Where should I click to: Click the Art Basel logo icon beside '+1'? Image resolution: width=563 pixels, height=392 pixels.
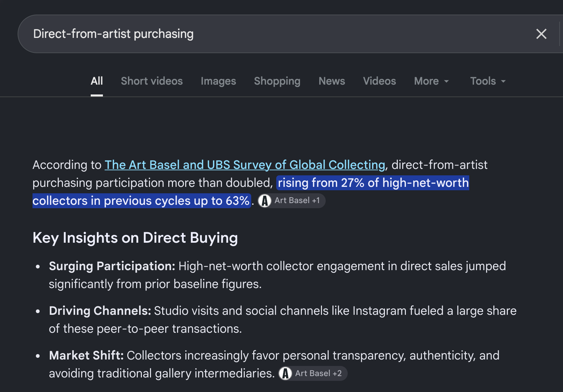tap(265, 201)
